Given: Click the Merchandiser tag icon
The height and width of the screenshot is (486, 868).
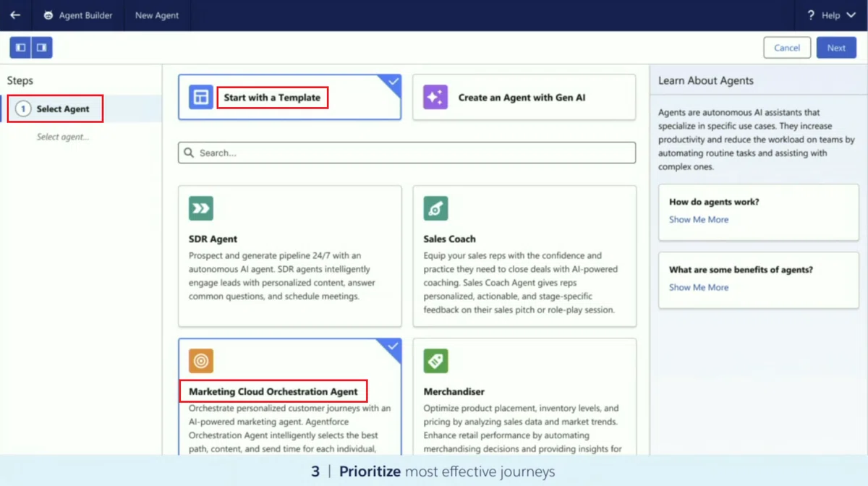Looking at the screenshot, I should (435, 361).
